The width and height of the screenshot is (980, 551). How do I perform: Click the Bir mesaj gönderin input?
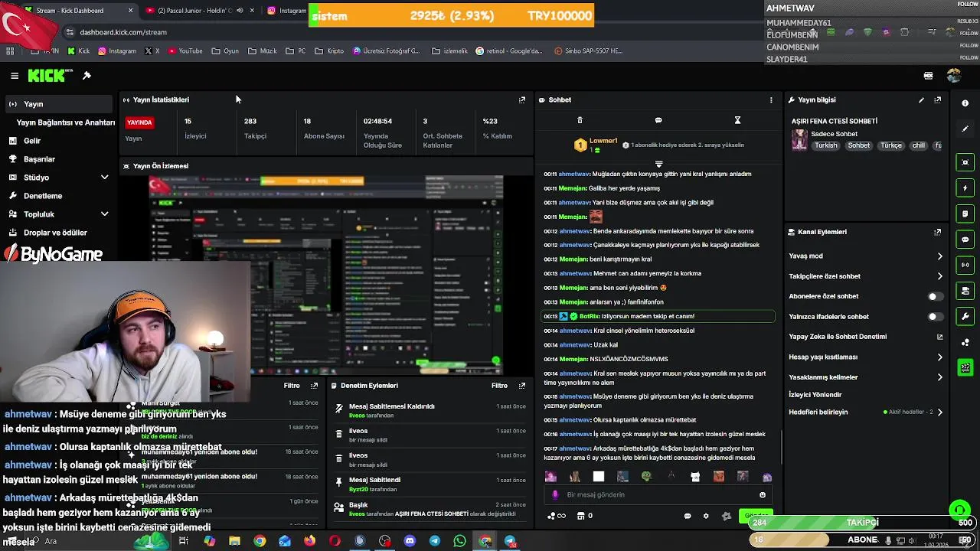click(658, 495)
